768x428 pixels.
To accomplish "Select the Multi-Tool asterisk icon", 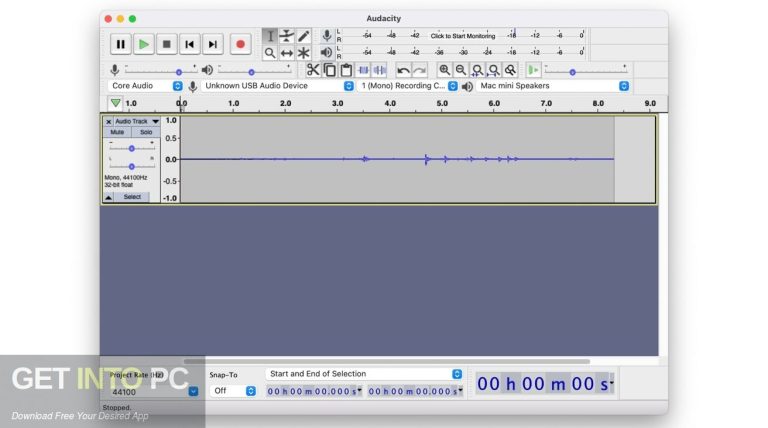I will [x=304, y=52].
